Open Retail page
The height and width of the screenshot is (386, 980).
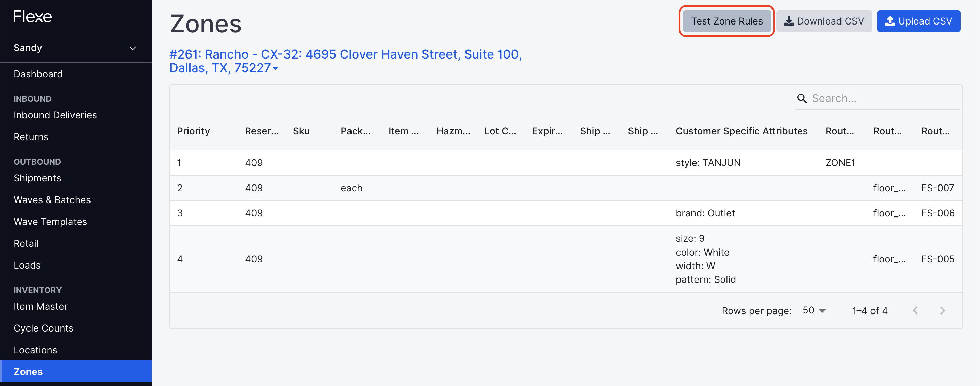tap(26, 243)
